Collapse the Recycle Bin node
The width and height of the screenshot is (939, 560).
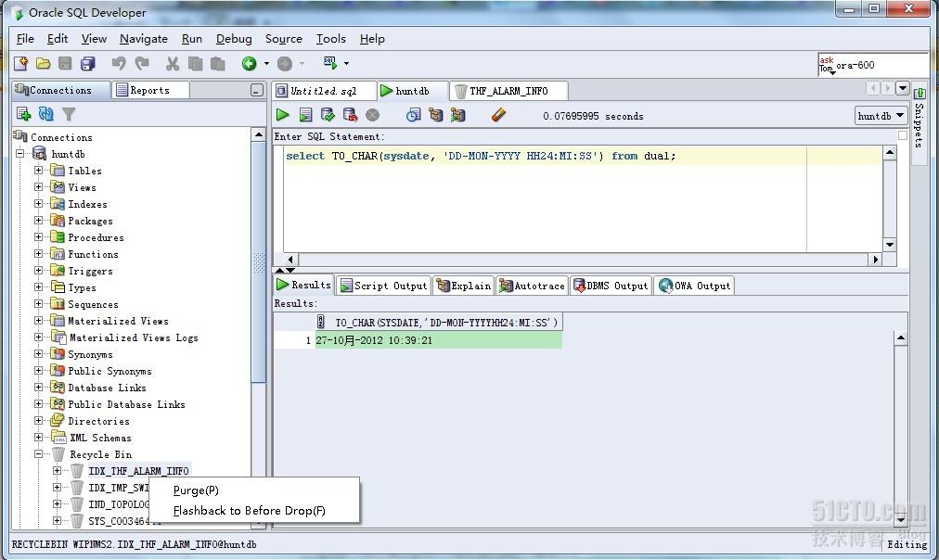point(38,454)
